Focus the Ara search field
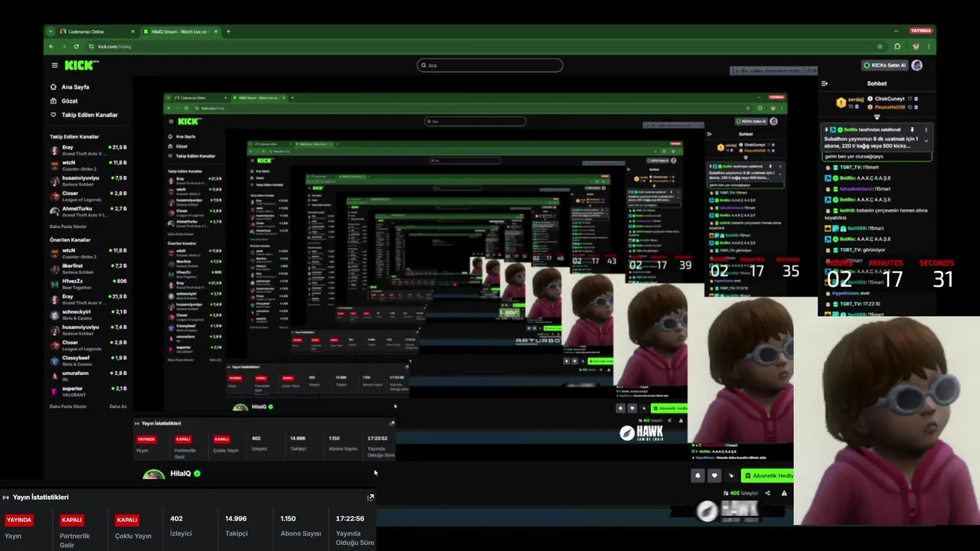This screenshot has height=551, width=980. (x=490, y=65)
